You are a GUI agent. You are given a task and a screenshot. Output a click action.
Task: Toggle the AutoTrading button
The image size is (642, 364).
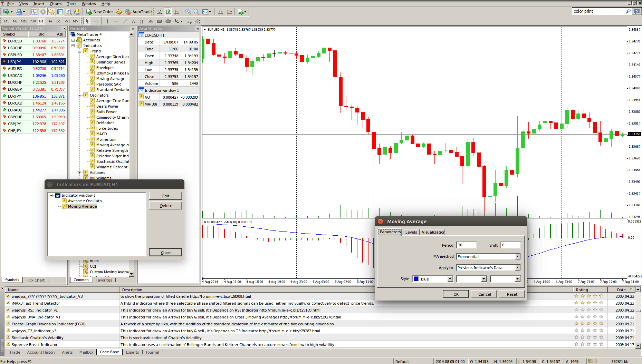138,12
